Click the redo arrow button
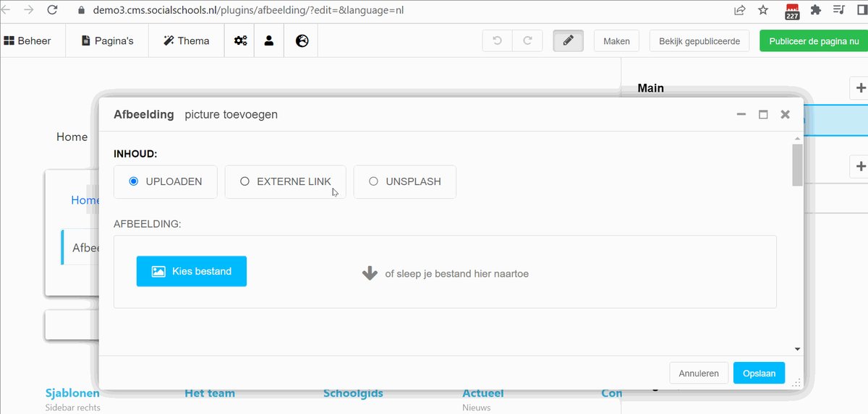868x414 pixels. (x=527, y=41)
